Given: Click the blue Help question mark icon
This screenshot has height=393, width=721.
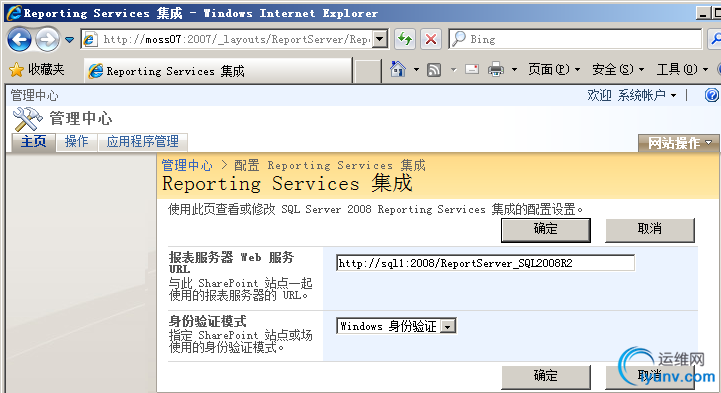Looking at the screenshot, I should click(x=712, y=95).
